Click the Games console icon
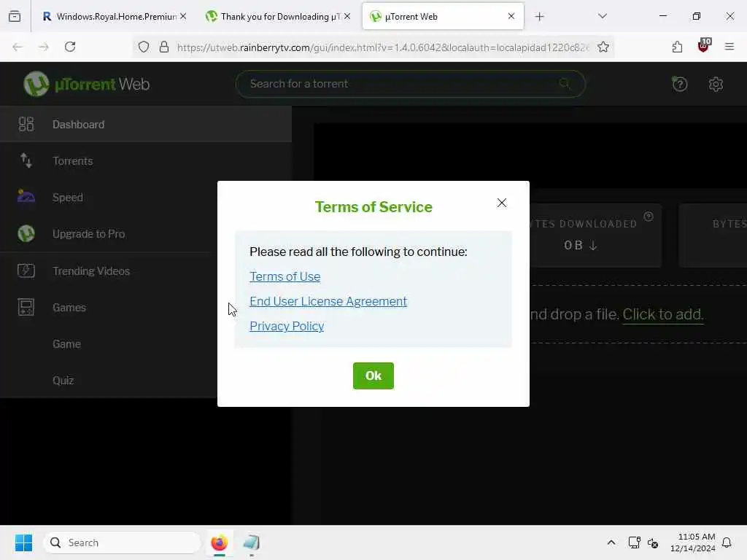 26,307
